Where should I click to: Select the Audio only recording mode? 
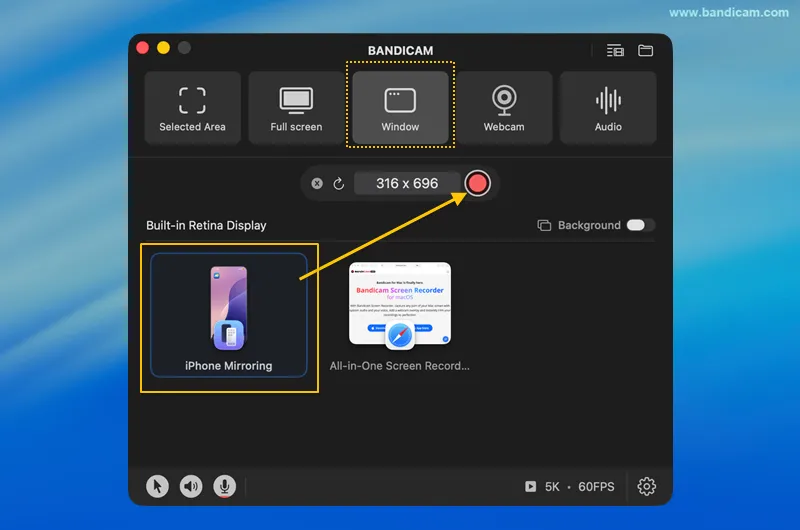tap(608, 108)
